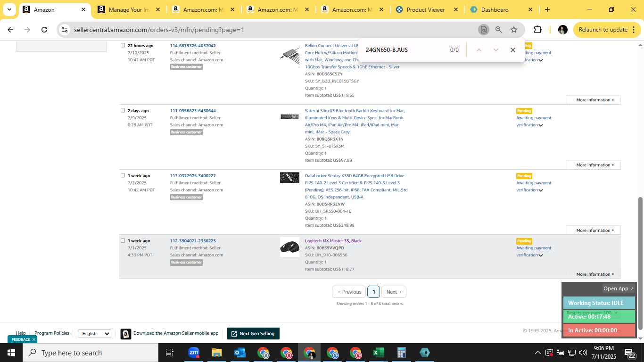The image size is (644, 362).
Task: Tick checkbox for order 114-6875326-4037042
Action: pos(123,45)
